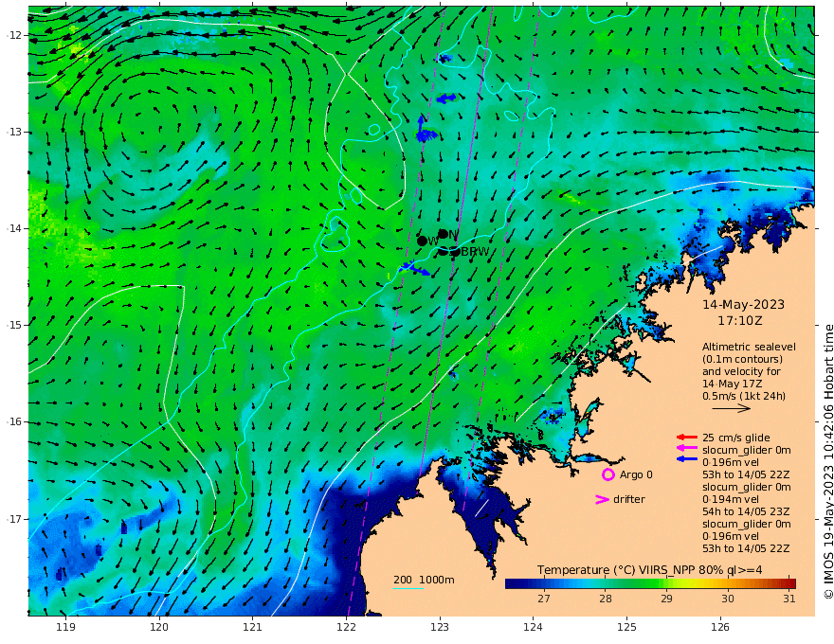
Task: Click the 'Argo 0' label
Action: coord(636,474)
